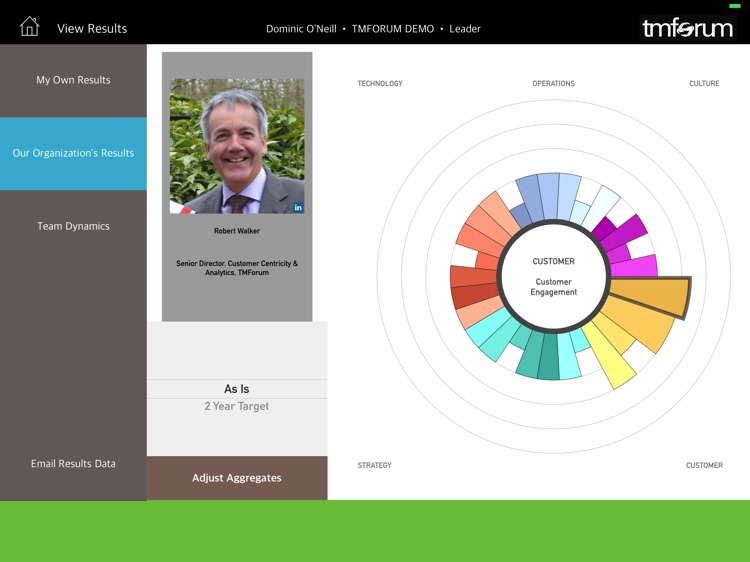Click the STRATEGY dimension label

[x=375, y=465]
